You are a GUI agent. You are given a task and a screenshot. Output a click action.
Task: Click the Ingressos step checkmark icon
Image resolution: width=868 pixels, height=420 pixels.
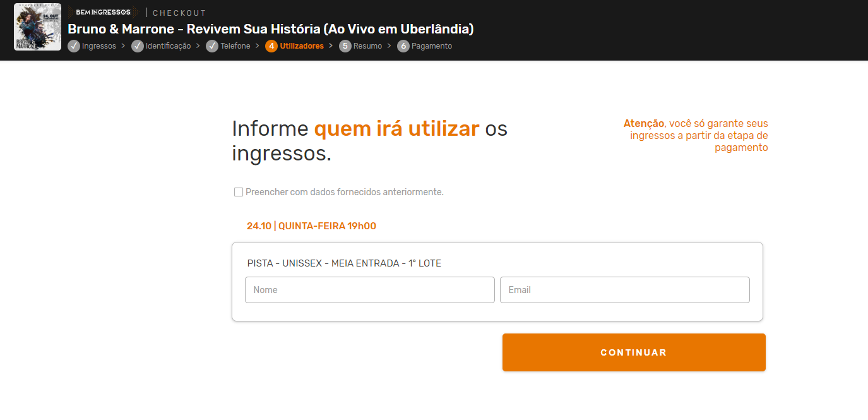tap(74, 46)
